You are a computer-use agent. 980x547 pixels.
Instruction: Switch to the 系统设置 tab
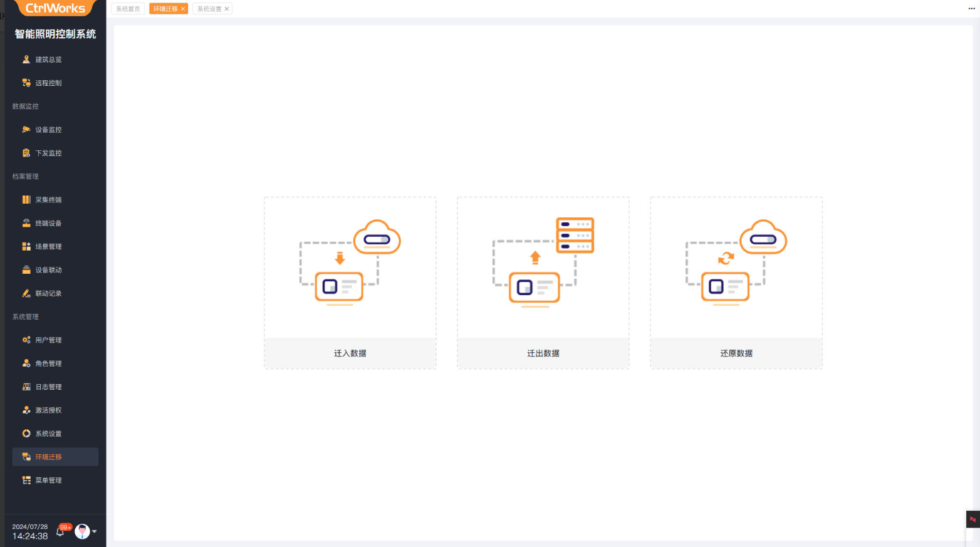(209, 9)
